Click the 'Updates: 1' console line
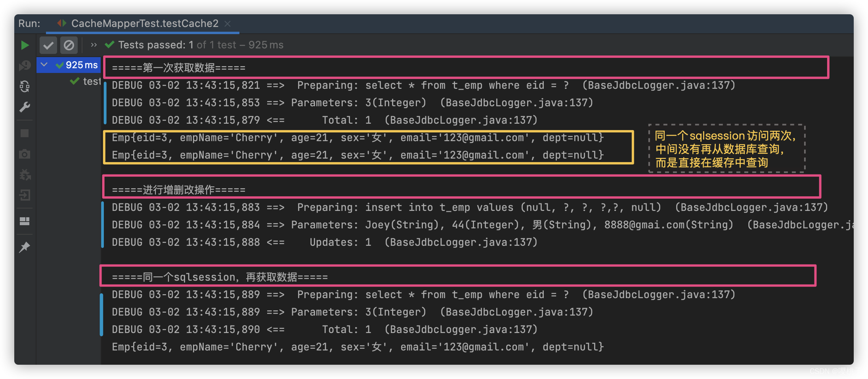868x379 pixels. click(325, 242)
